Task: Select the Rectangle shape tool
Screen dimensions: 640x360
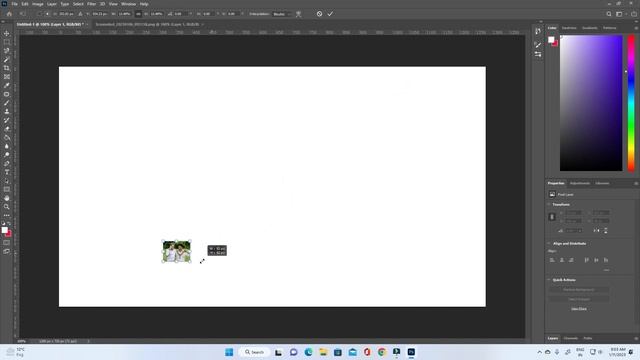Action: tap(7, 189)
